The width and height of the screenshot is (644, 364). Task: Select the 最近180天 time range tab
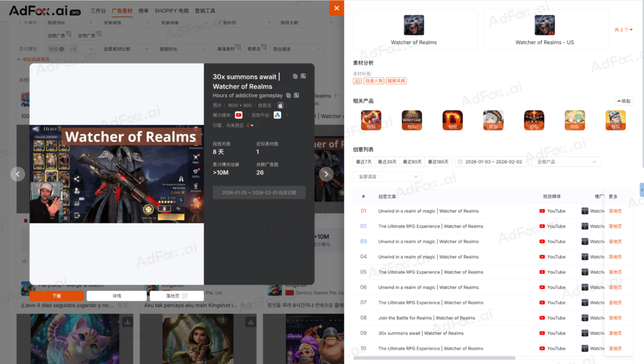click(438, 162)
